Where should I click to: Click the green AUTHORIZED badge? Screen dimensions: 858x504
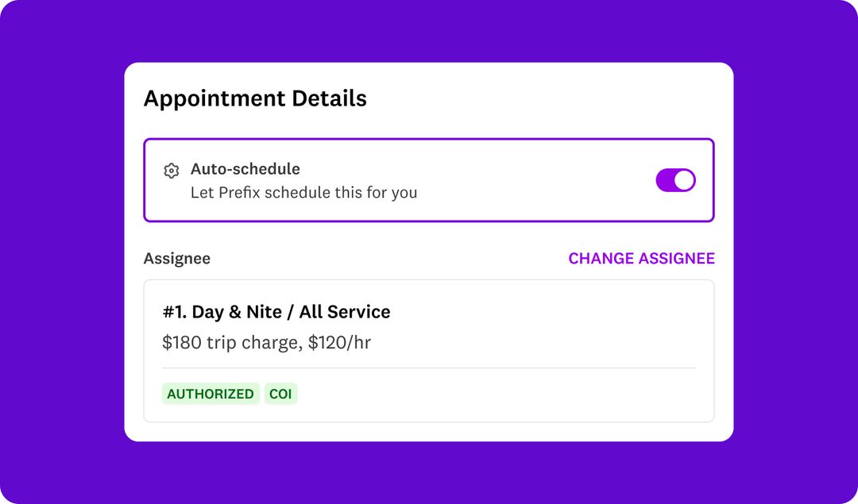pos(211,394)
